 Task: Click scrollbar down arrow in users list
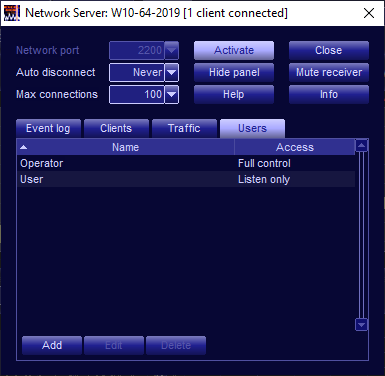click(x=362, y=325)
